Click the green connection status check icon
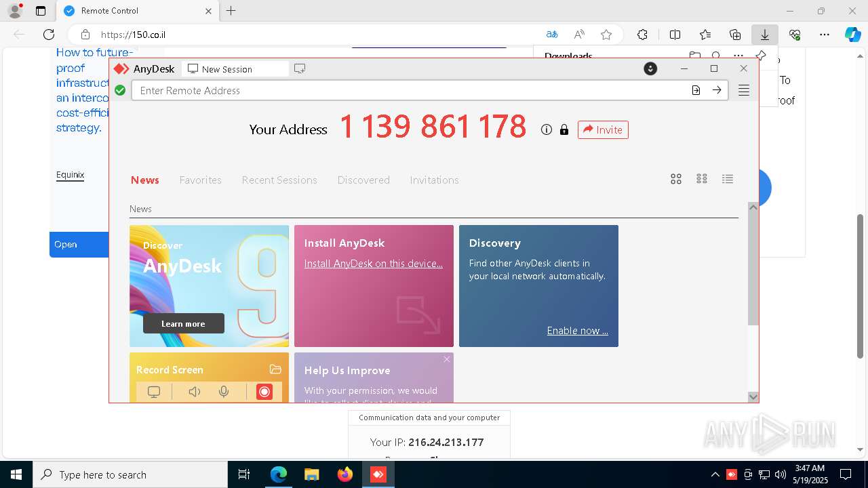The image size is (868, 488). coord(120,90)
